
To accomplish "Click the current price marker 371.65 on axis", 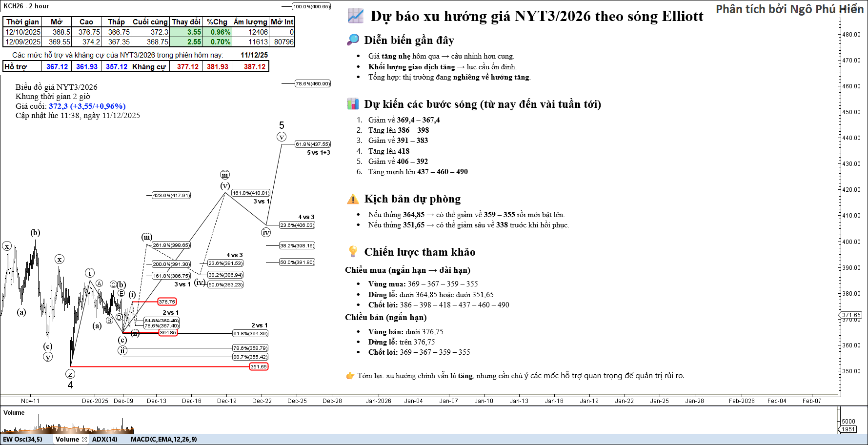I will [x=851, y=315].
